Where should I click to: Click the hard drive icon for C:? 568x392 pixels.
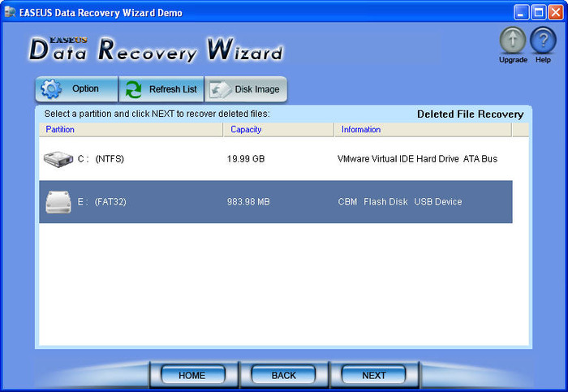coord(58,159)
